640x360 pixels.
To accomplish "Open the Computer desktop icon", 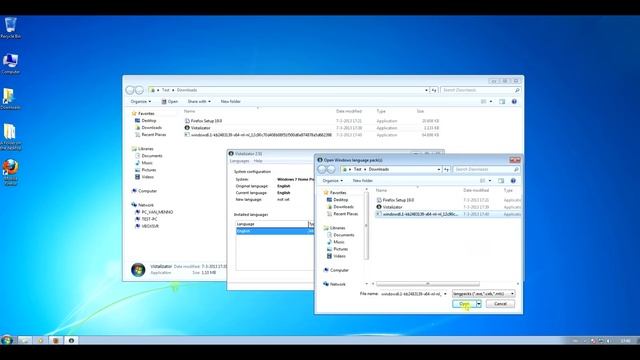I will pyautogui.click(x=10, y=64).
